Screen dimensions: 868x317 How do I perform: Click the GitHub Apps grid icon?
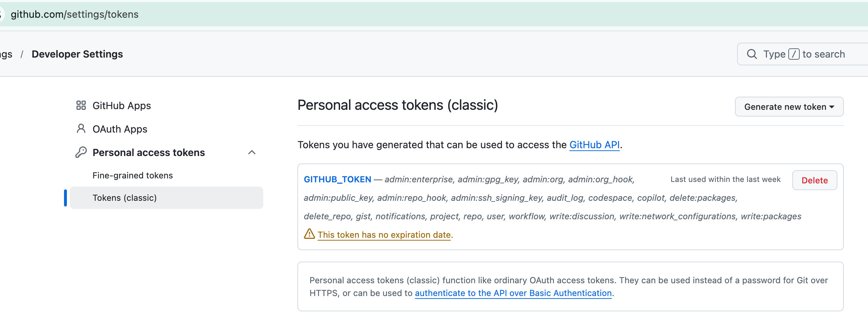coord(81,105)
